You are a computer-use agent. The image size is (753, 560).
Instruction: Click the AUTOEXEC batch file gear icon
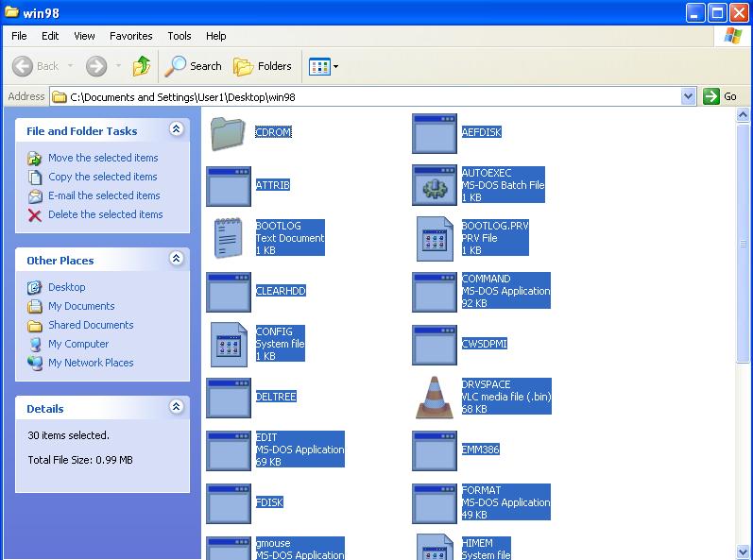click(434, 186)
